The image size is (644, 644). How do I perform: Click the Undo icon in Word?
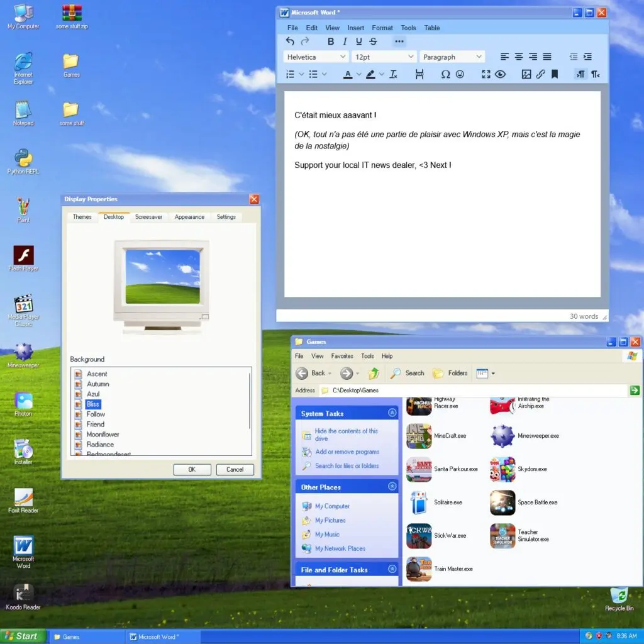[x=289, y=41]
